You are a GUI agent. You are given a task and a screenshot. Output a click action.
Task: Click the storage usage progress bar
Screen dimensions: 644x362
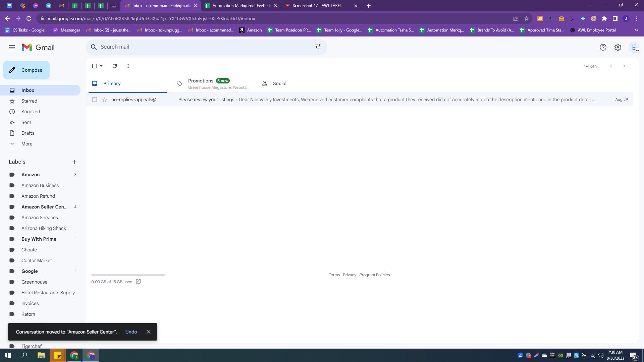point(128,275)
